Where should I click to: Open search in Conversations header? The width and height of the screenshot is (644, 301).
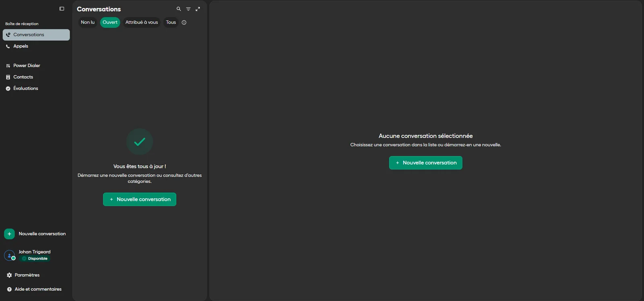[179, 9]
